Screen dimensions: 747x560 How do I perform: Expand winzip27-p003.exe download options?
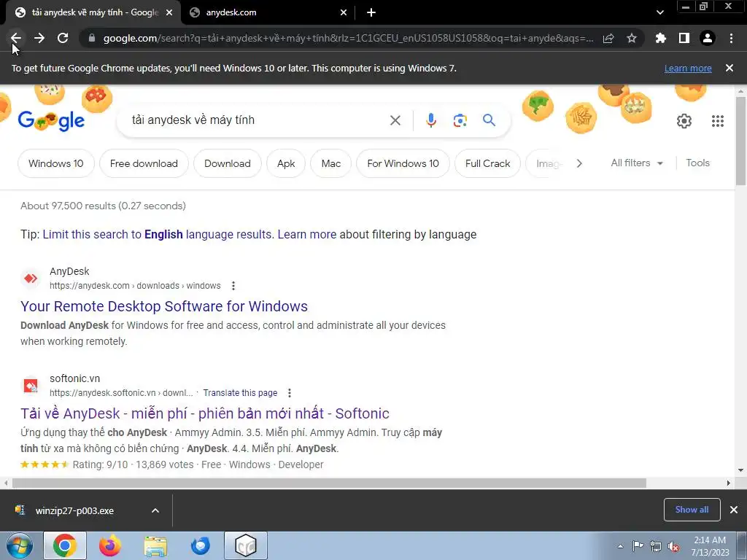tap(155, 510)
